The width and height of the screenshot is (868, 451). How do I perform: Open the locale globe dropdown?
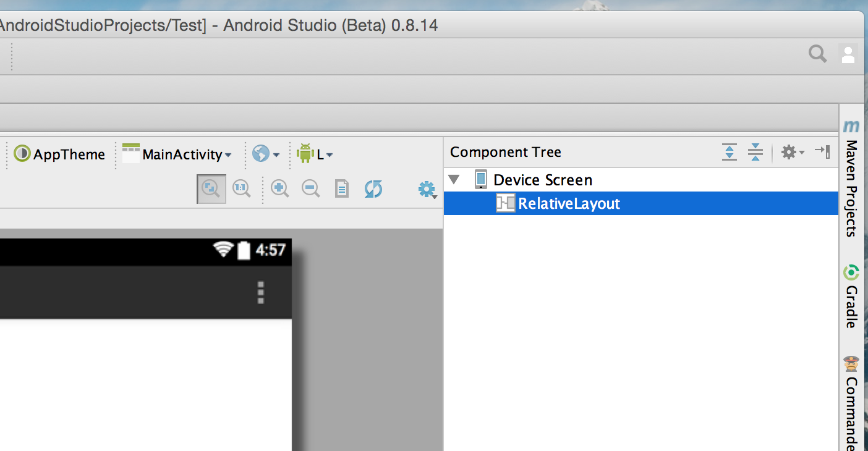pos(266,154)
